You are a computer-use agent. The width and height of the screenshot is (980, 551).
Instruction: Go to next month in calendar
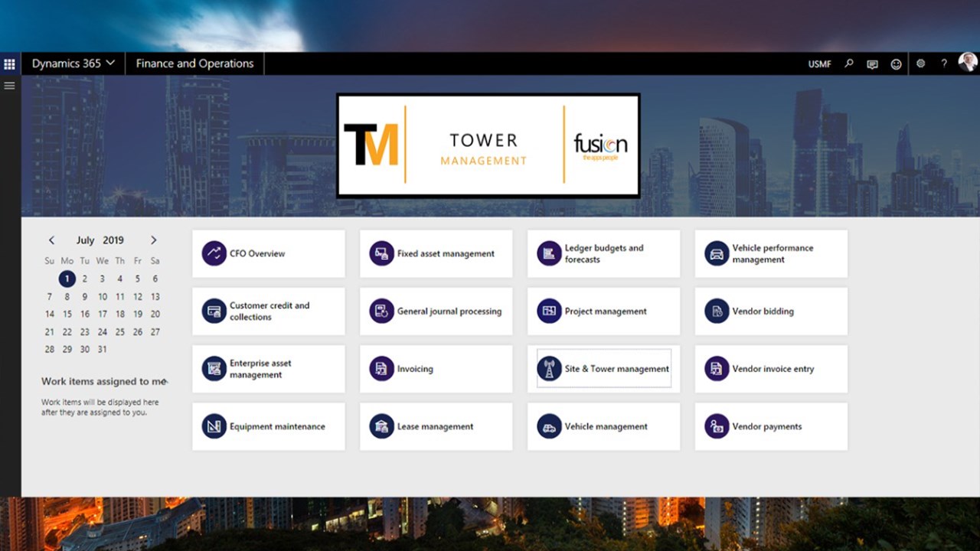tap(154, 240)
